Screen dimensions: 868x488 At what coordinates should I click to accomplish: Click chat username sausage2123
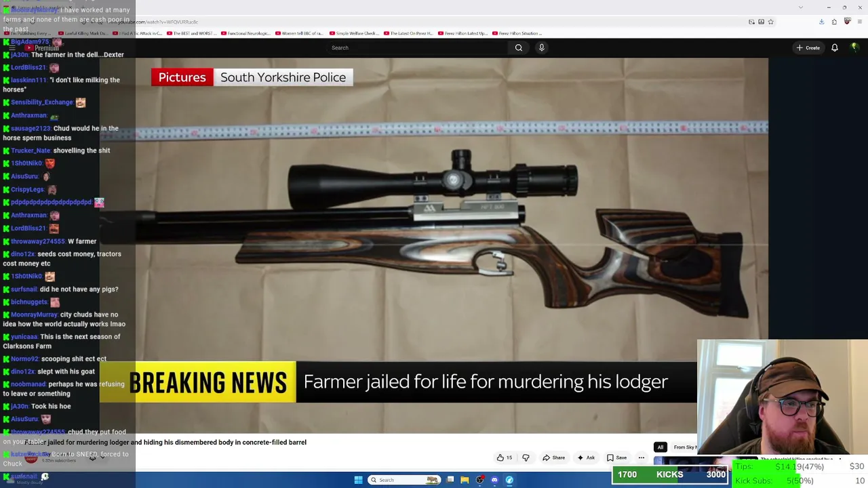(x=31, y=128)
